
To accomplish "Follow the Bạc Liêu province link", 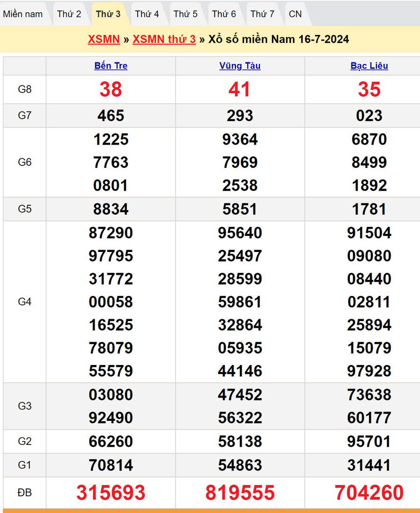I will (x=369, y=66).
